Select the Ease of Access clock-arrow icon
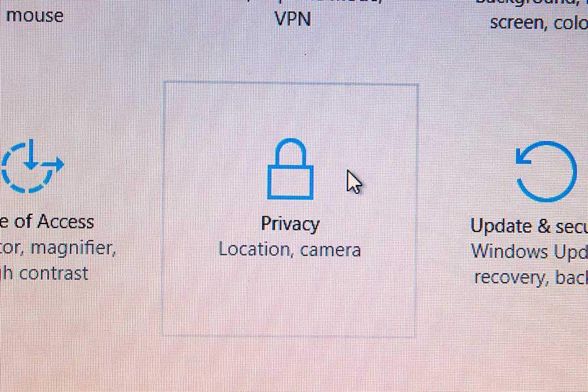 pyautogui.click(x=32, y=166)
